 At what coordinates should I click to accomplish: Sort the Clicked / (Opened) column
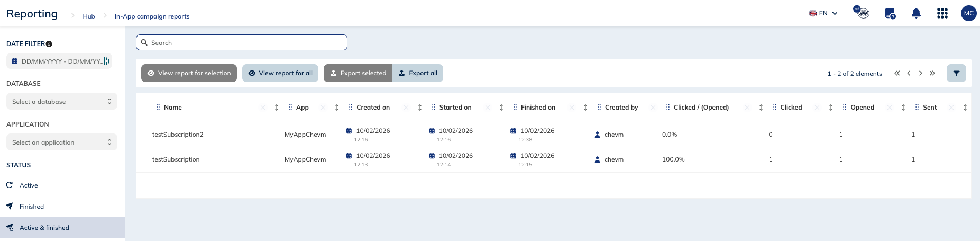(x=761, y=108)
